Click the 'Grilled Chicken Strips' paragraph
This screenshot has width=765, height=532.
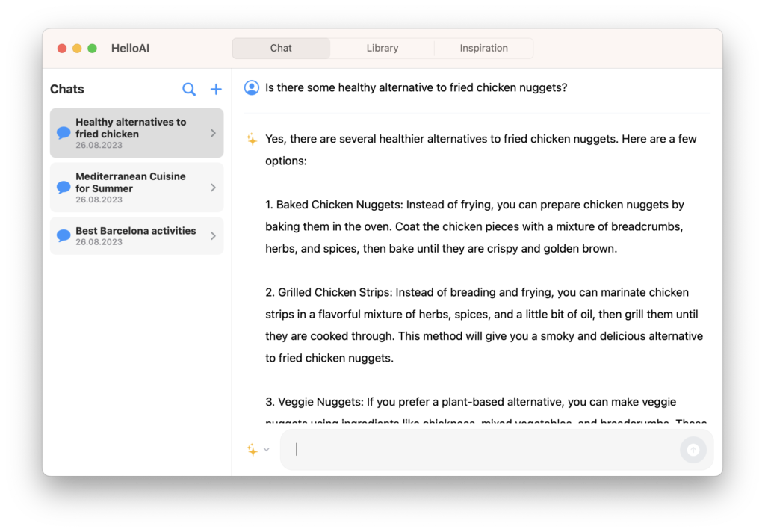484,325
